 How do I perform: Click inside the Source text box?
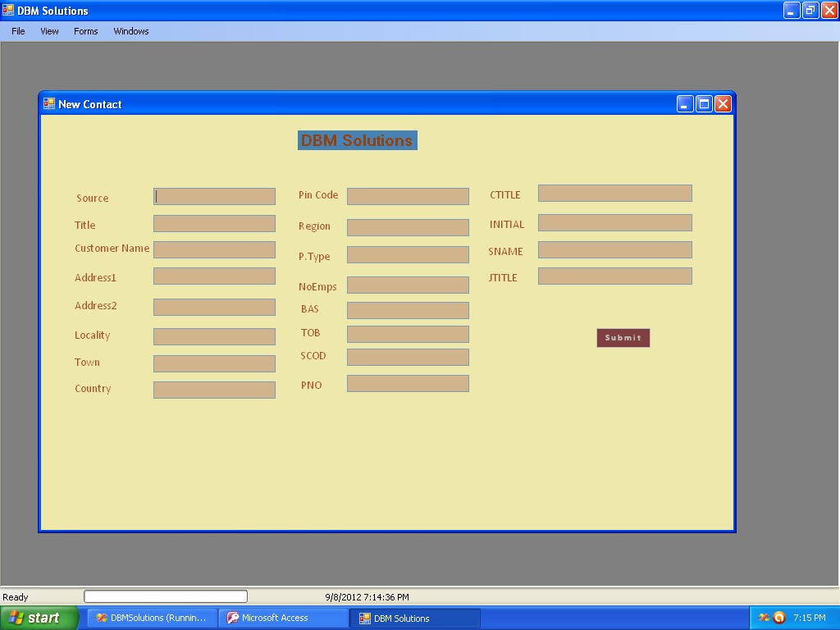point(214,196)
